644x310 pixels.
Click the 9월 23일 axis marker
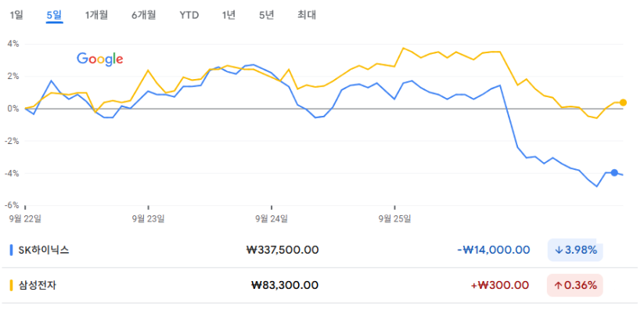(x=148, y=218)
